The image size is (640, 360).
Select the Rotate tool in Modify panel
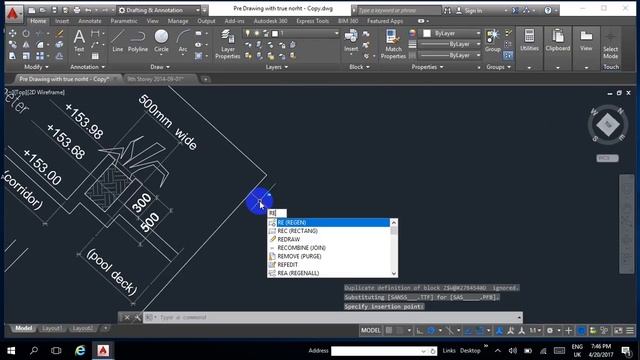pos(26,33)
